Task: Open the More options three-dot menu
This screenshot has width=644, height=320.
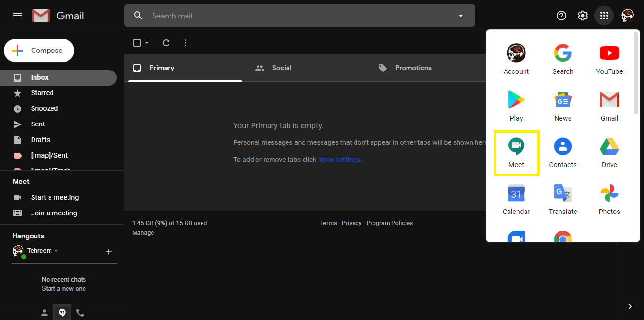Action: [186, 43]
